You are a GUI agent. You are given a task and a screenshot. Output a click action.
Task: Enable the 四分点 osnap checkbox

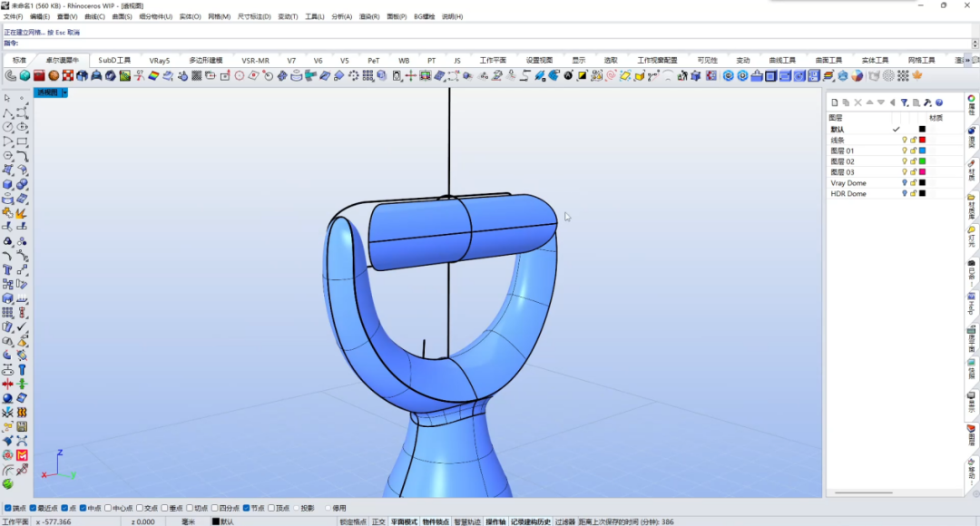(214, 509)
